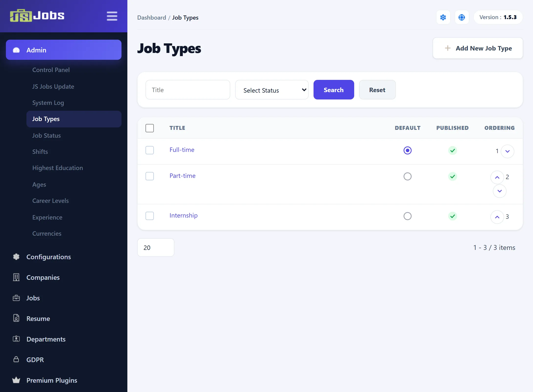Open JS Jobs Update menu item
Viewport: 533px width, 392px height.
[53, 86]
